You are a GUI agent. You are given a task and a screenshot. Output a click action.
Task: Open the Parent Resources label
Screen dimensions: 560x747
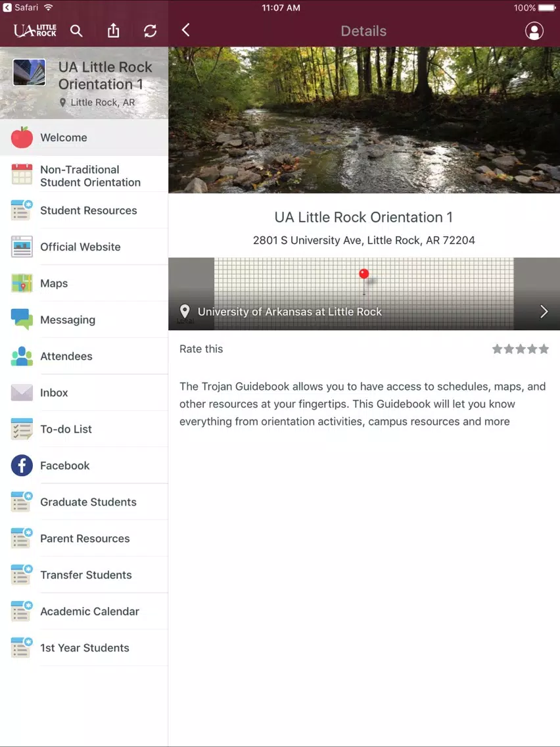(x=85, y=539)
